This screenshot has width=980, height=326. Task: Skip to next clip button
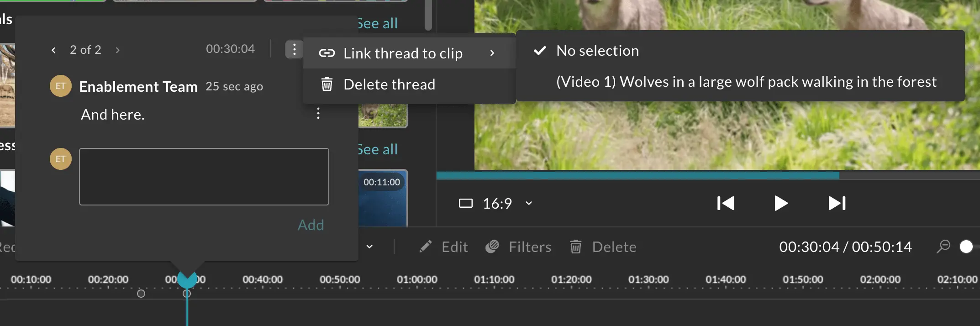tap(837, 203)
